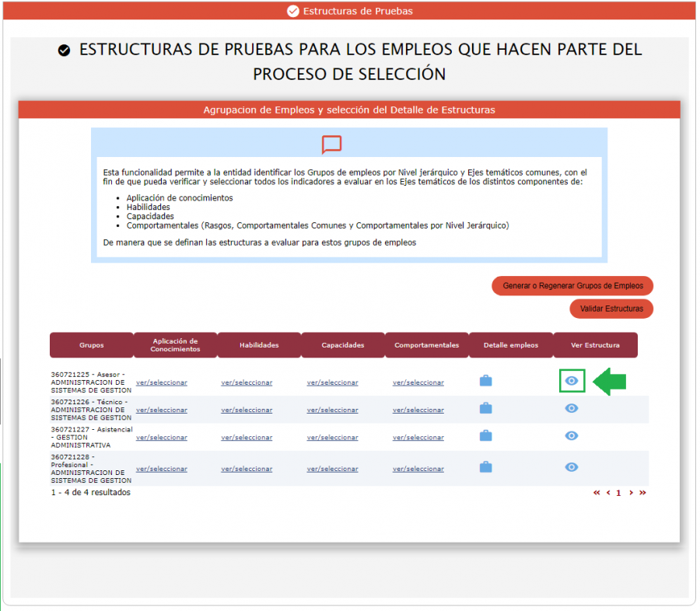This screenshot has height=611, width=700.
Task: View structure eye icon for Profesional group
Action: (x=572, y=467)
